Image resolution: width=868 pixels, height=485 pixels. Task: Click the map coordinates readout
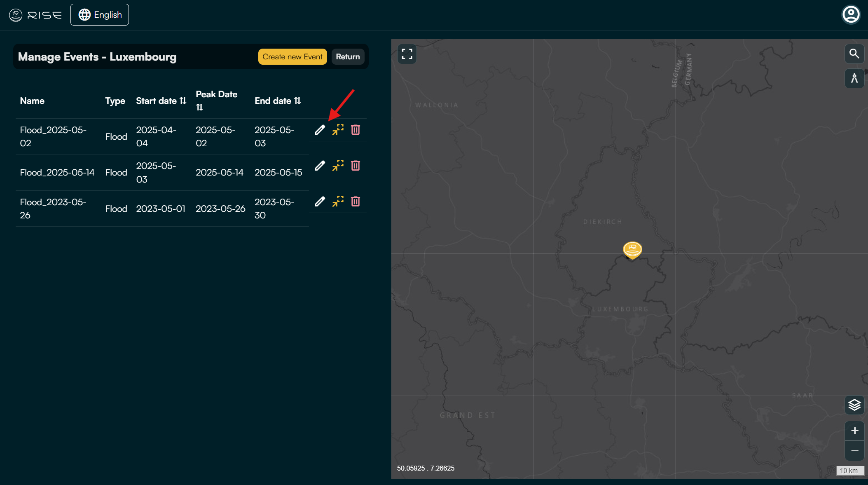(x=426, y=469)
